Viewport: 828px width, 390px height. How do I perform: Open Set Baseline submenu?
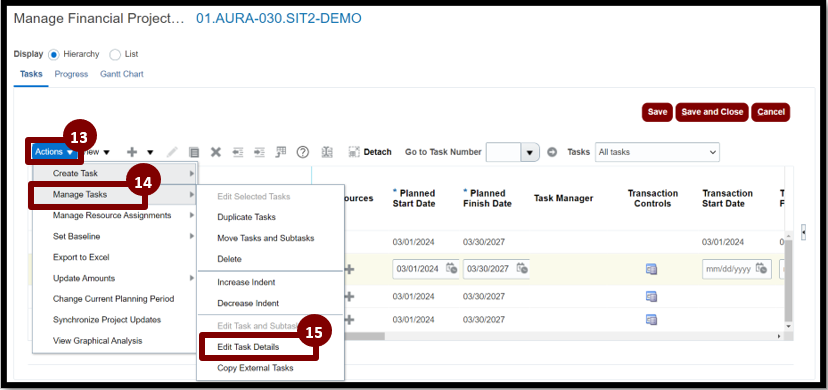coord(115,236)
